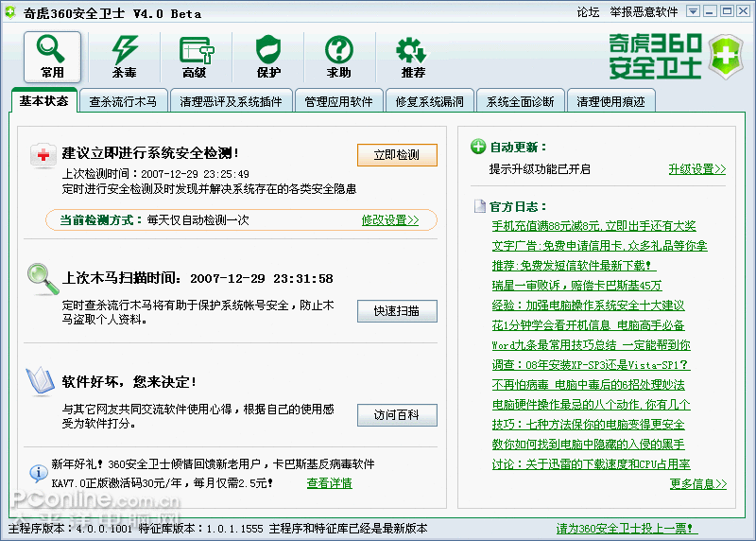The height and width of the screenshot is (541, 756).
Task: Open the 系统全面诊断 tab
Action: pyautogui.click(x=521, y=101)
